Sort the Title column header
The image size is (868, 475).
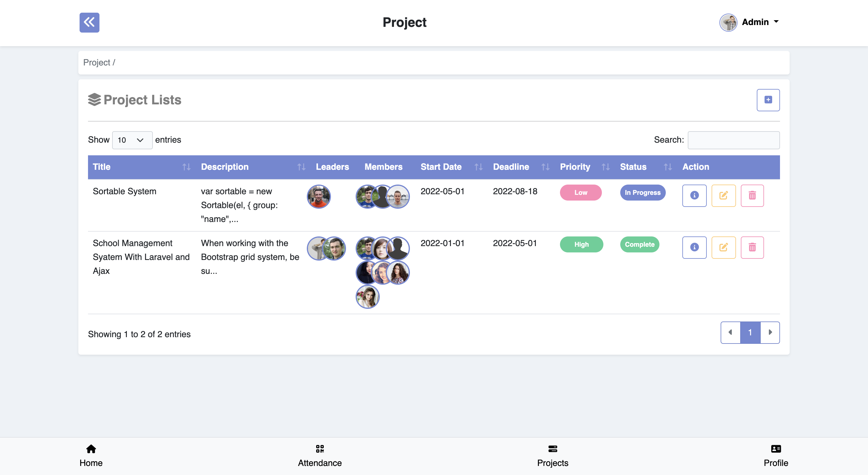pos(102,167)
